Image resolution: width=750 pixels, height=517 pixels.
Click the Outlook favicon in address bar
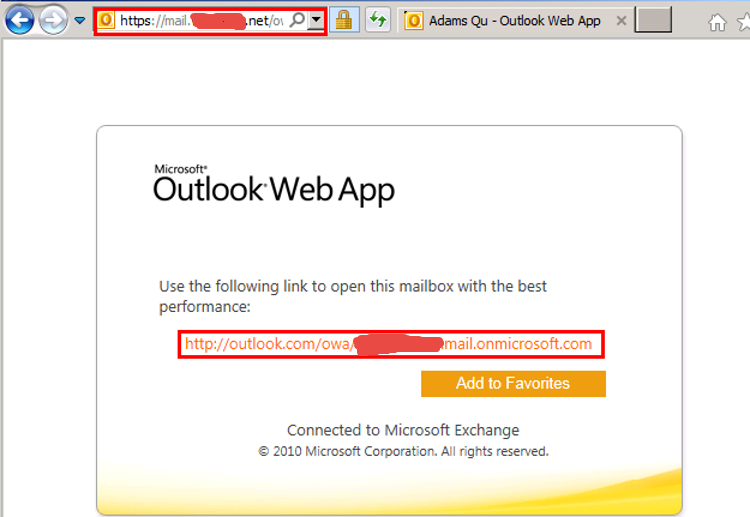[106, 20]
